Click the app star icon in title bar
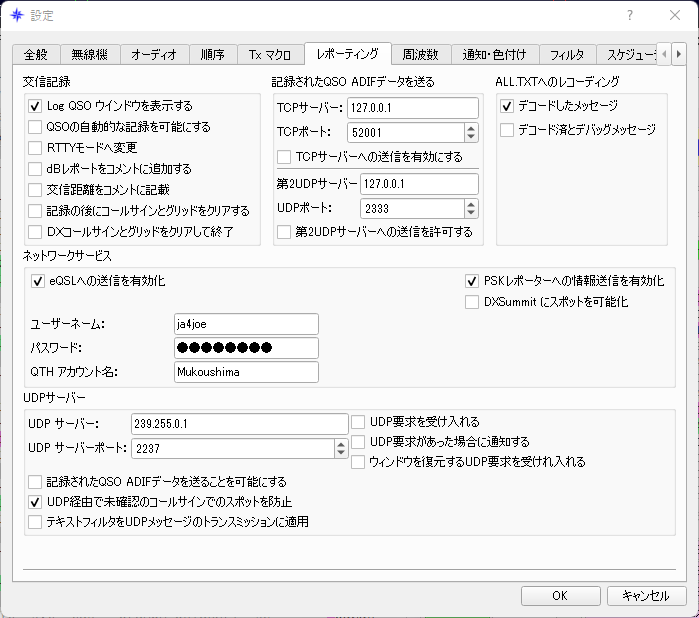Viewport: 699px width, 618px height. point(17,16)
